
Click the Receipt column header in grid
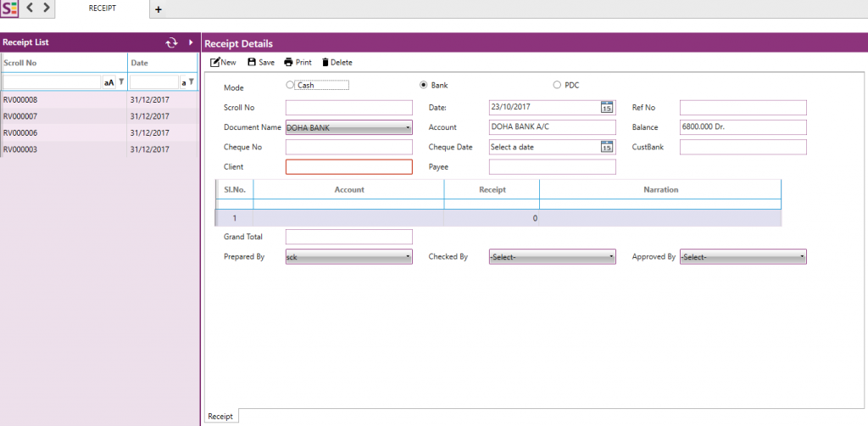[x=492, y=189]
